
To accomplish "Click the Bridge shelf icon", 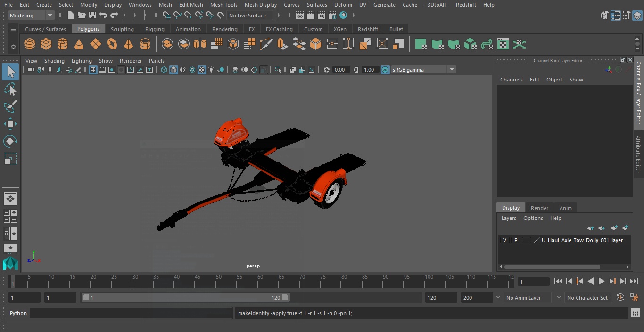I will pos(299,44).
